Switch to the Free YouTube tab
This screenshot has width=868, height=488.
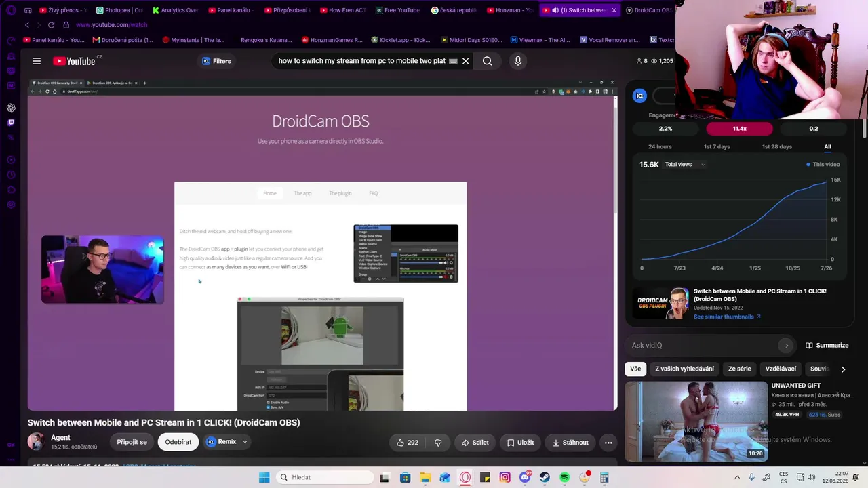(x=397, y=10)
